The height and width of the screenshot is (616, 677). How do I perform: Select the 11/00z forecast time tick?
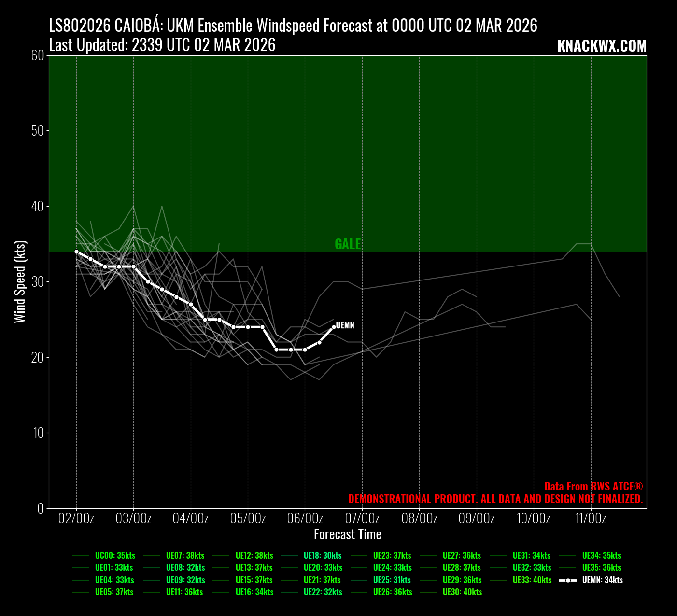coord(590,519)
